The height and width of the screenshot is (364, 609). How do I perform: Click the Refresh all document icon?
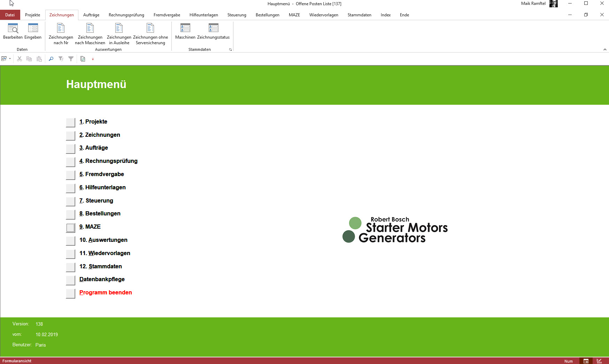83,59
